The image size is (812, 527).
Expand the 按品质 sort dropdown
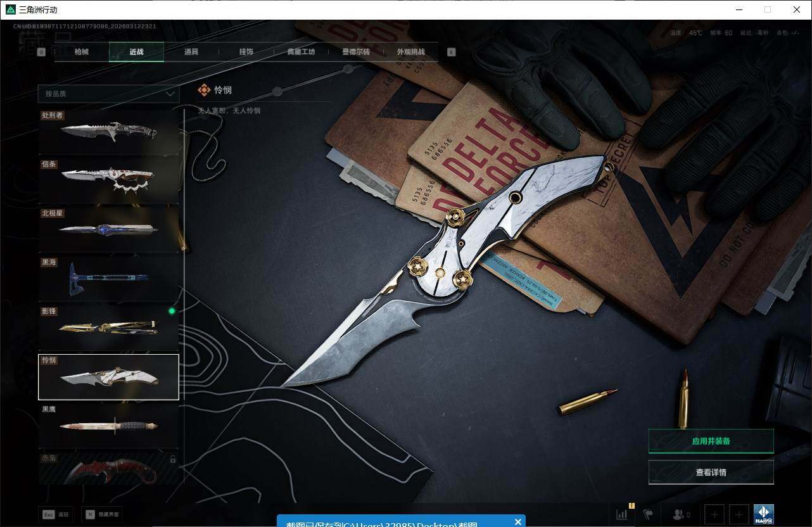(x=108, y=94)
